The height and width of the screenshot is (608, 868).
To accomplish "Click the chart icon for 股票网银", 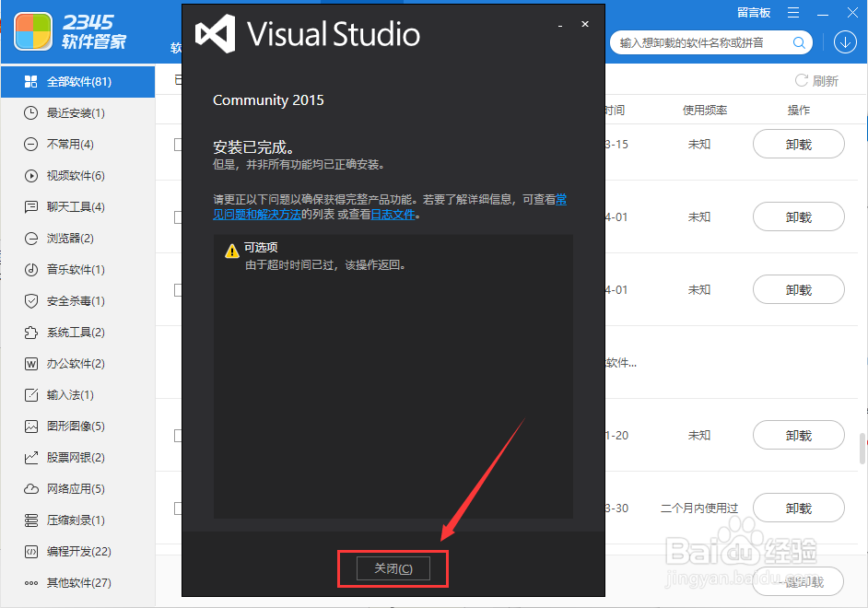I will click(x=31, y=458).
